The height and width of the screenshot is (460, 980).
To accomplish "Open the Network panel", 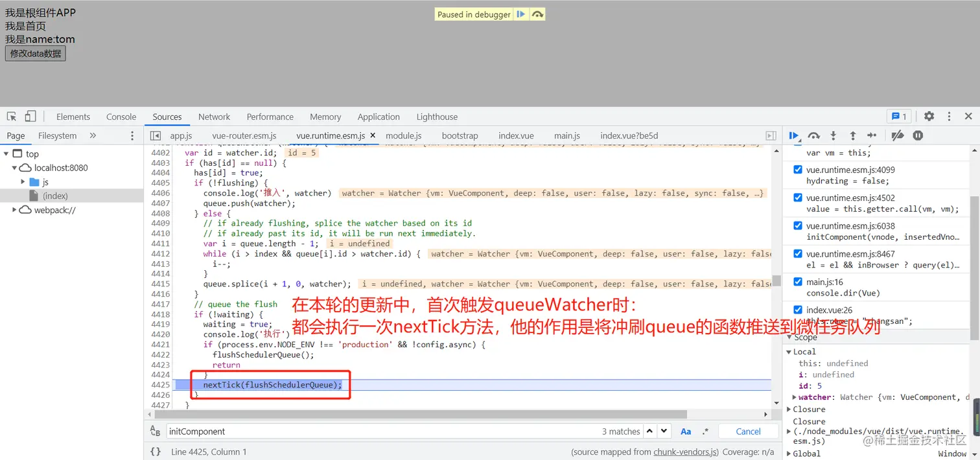I will [x=214, y=117].
